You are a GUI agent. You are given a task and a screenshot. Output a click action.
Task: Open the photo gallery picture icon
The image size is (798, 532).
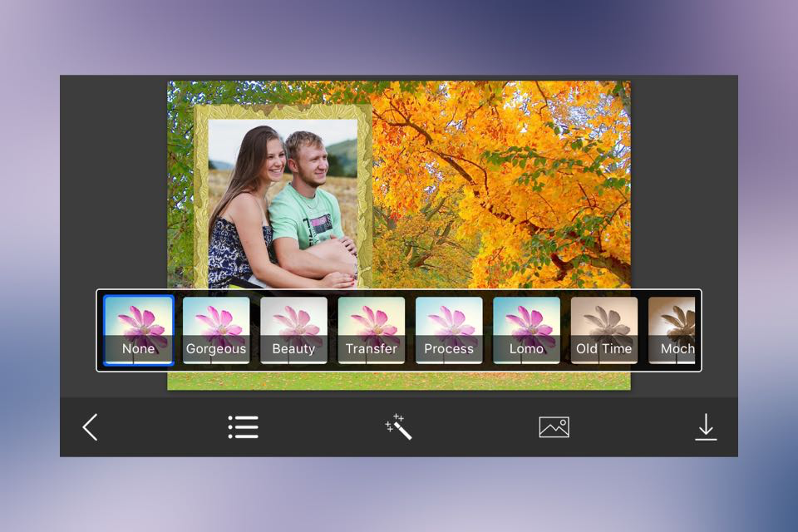[x=554, y=427]
